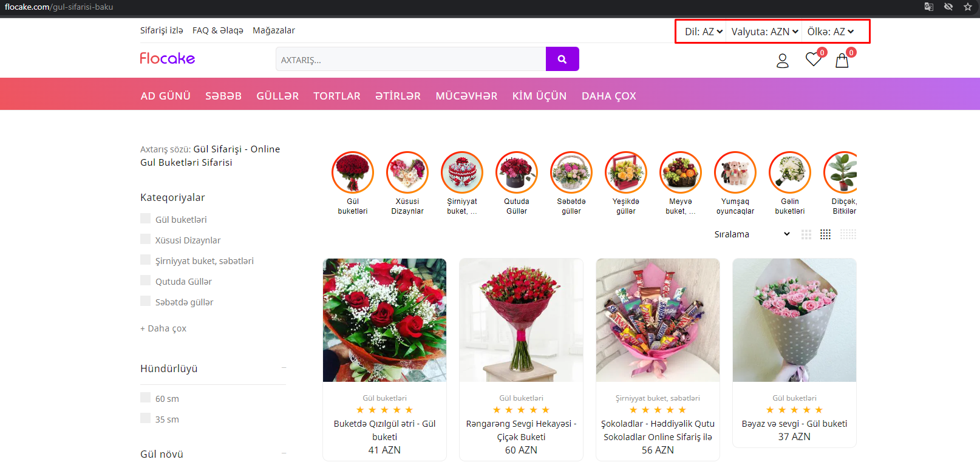
Task: Open the Dil language dropdown
Action: 703,32
